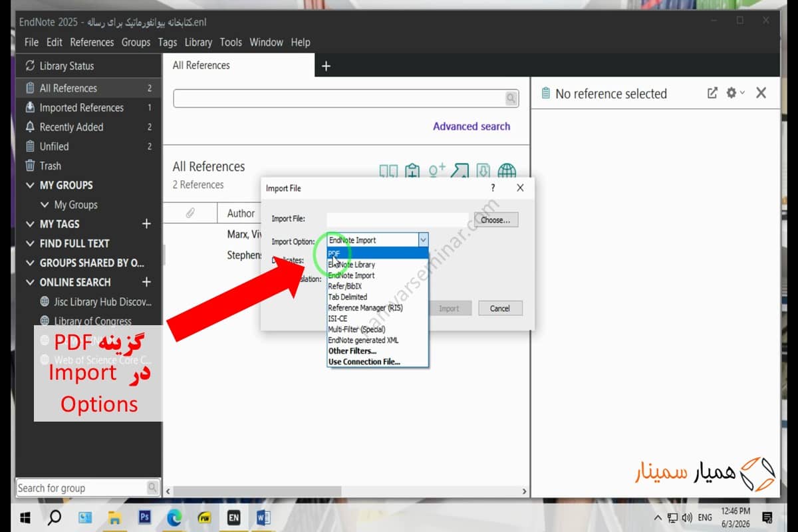Open Word from the taskbar
Screen dimensions: 798x532
(263, 517)
